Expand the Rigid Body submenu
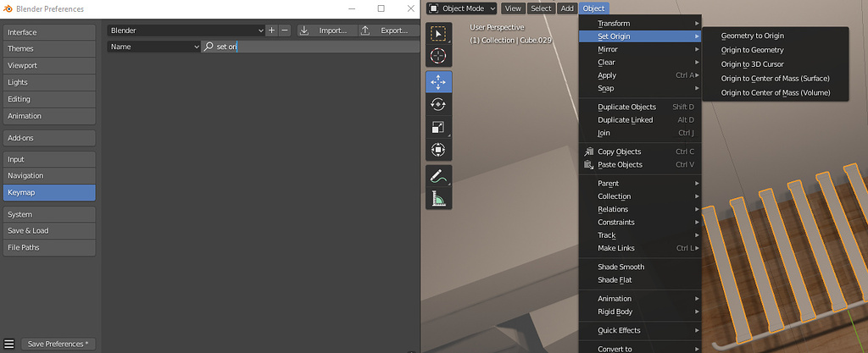868x353 pixels. click(640, 312)
